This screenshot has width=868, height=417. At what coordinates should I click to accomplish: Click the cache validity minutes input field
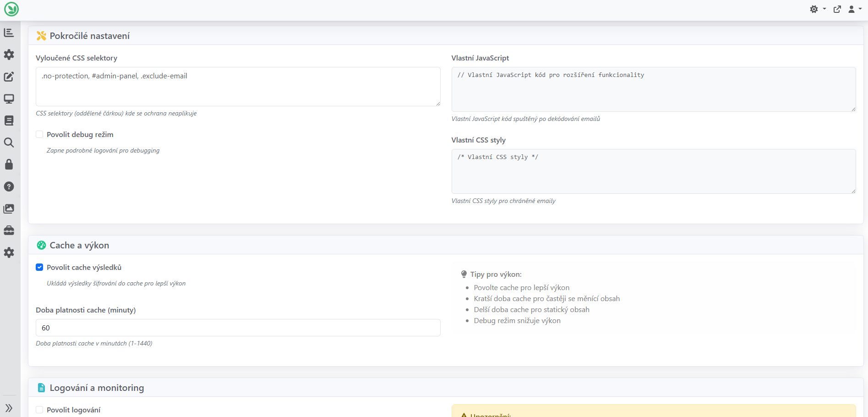tap(238, 328)
